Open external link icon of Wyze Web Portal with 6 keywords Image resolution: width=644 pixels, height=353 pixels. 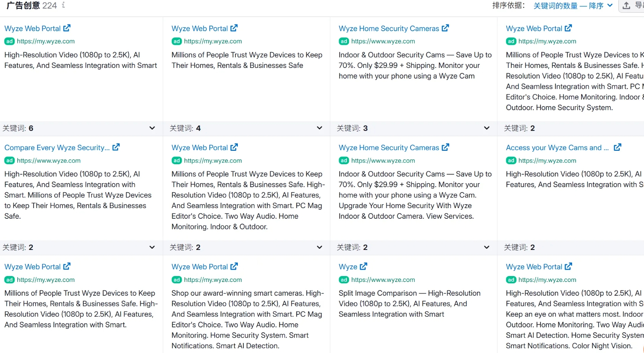[x=67, y=28]
